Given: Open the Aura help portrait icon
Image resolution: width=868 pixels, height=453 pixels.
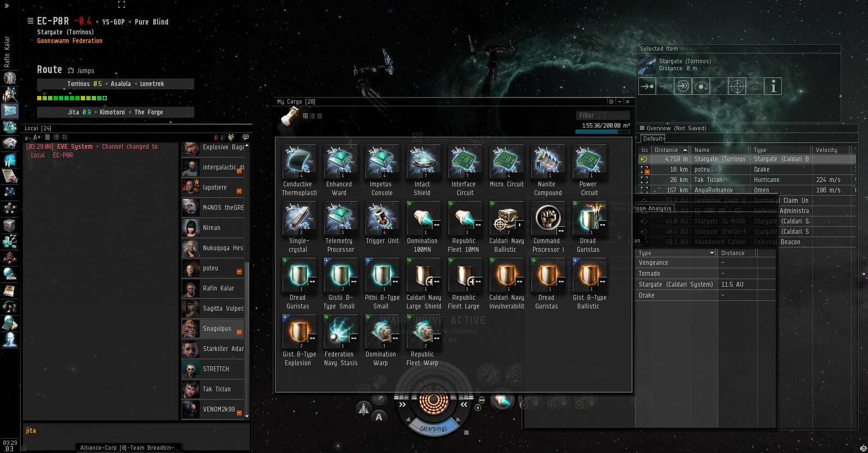Looking at the screenshot, I should (10, 340).
